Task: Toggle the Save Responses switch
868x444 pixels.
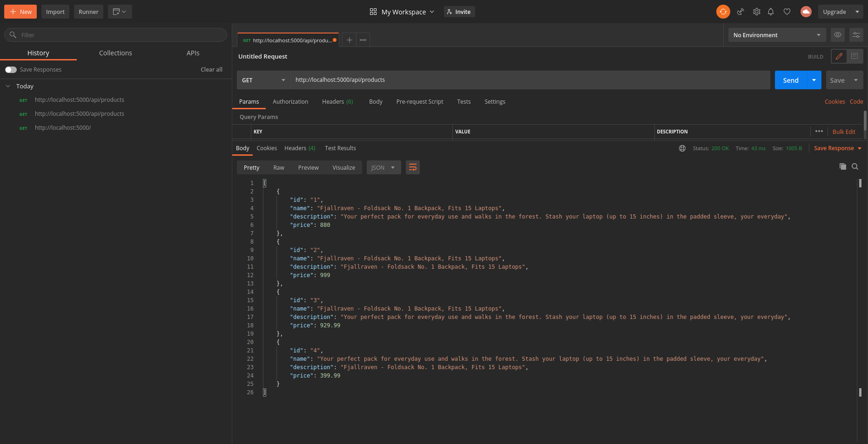Action: click(x=11, y=70)
